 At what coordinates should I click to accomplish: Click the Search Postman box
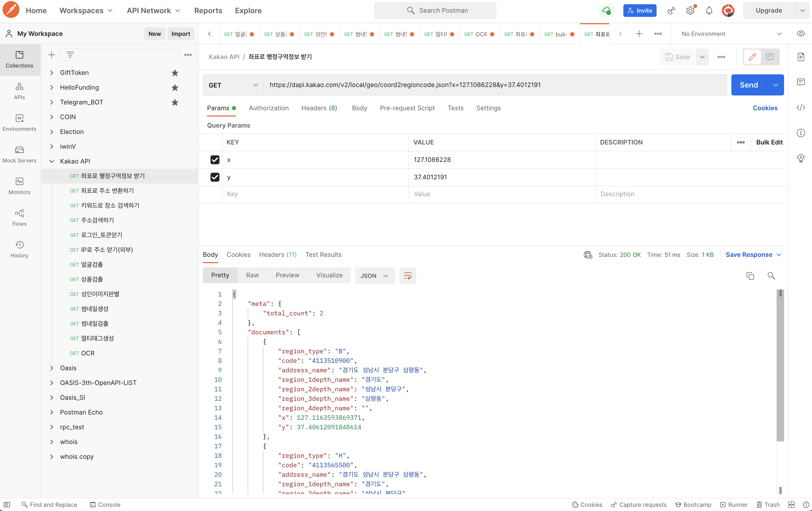[x=435, y=11]
